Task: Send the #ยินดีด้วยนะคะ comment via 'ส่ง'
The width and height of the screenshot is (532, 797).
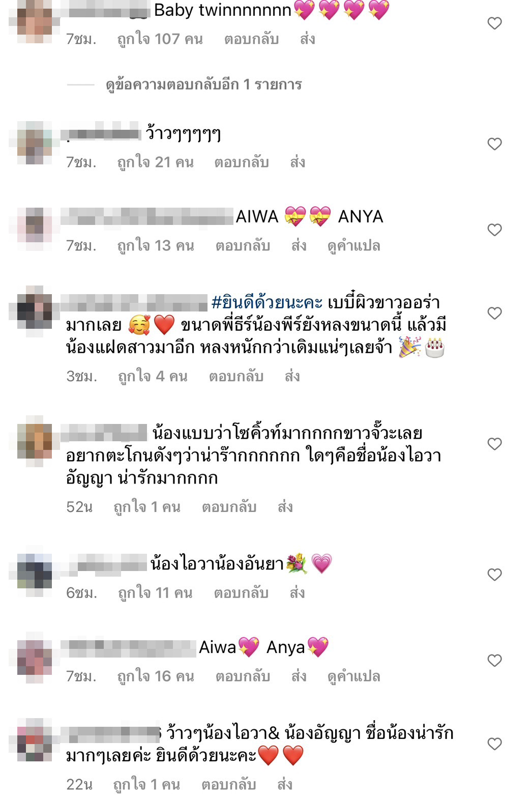Action: (292, 376)
